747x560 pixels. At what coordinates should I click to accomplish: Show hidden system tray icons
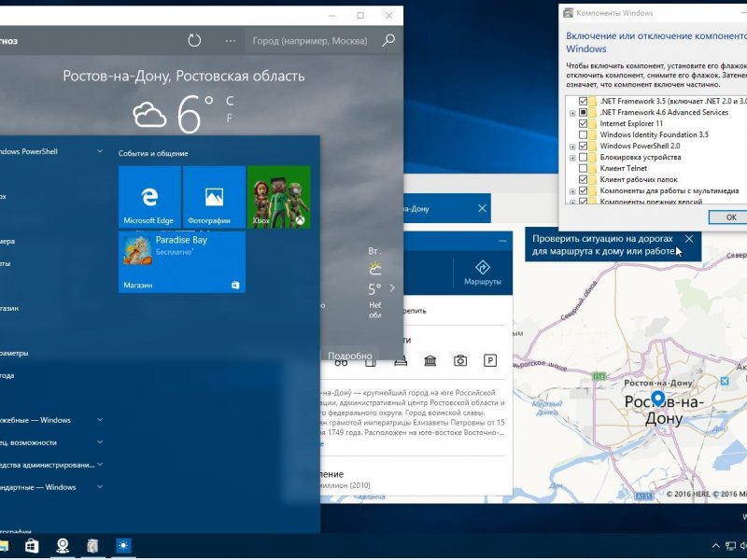pyautogui.click(x=715, y=546)
